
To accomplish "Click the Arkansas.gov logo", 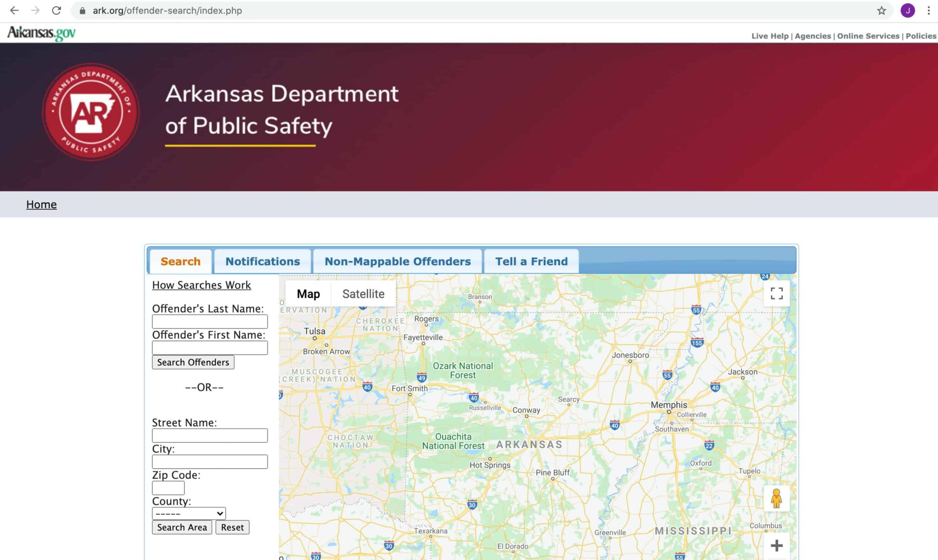I will pyautogui.click(x=41, y=33).
